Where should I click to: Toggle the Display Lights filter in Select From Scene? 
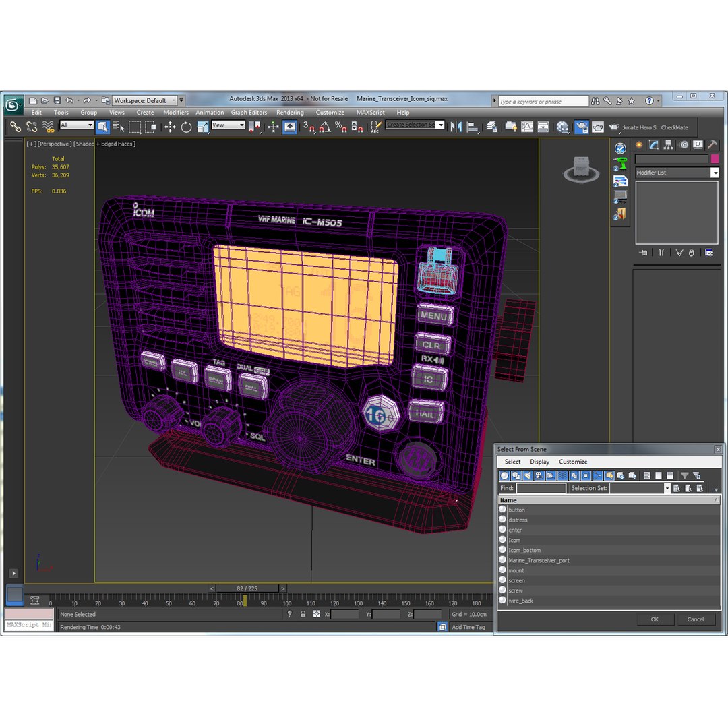527,475
